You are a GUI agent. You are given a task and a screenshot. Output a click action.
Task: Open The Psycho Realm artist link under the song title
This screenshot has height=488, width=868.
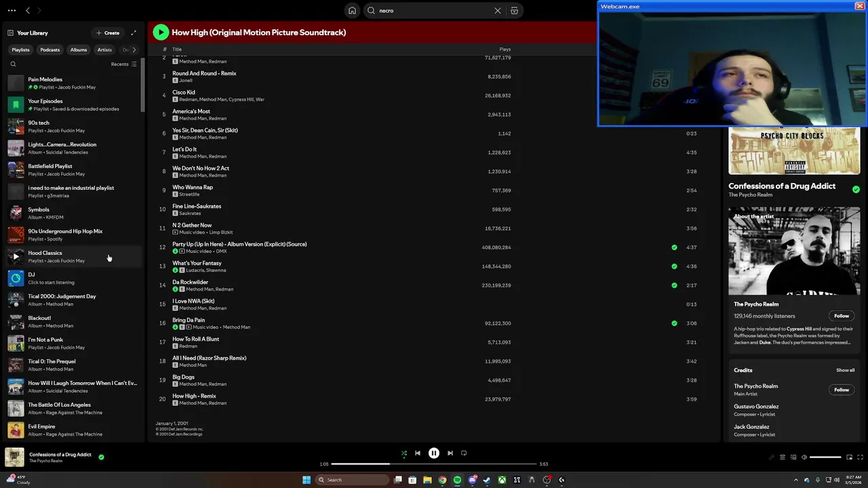point(750,195)
